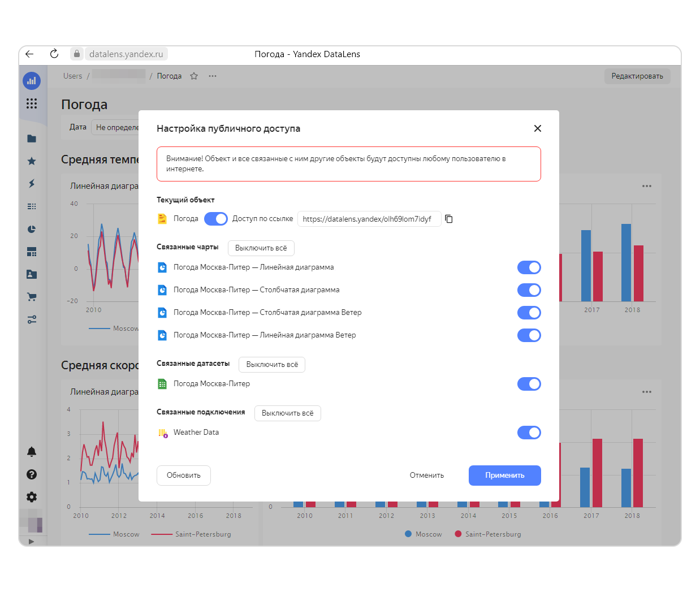Click the Редактировать button
This screenshot has width=700, height=592.
coord(637,76)
